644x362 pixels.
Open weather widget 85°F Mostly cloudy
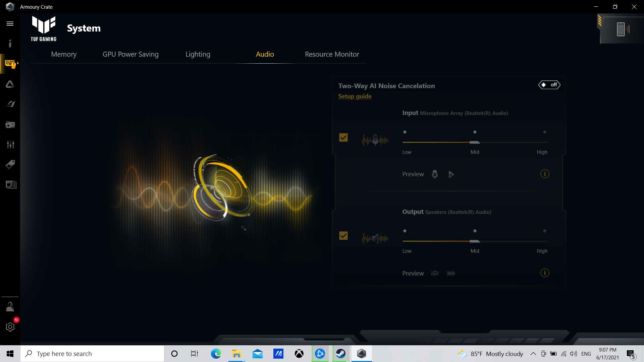click(x=491, y=354)
